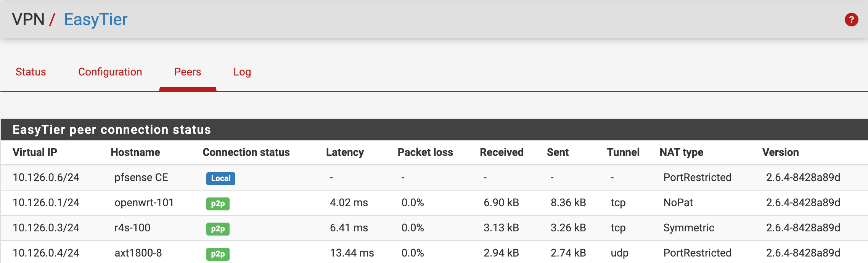The width and height of the screenshot is (868, 263).
Task: Click the p2p badge for r4s-100
Action: (218, 229)
